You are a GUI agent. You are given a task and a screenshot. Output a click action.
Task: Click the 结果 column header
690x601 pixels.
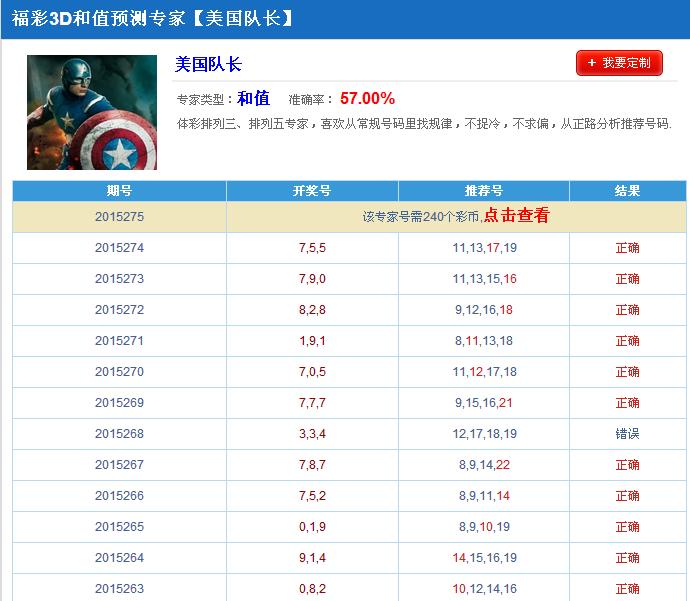click(628, 191)
